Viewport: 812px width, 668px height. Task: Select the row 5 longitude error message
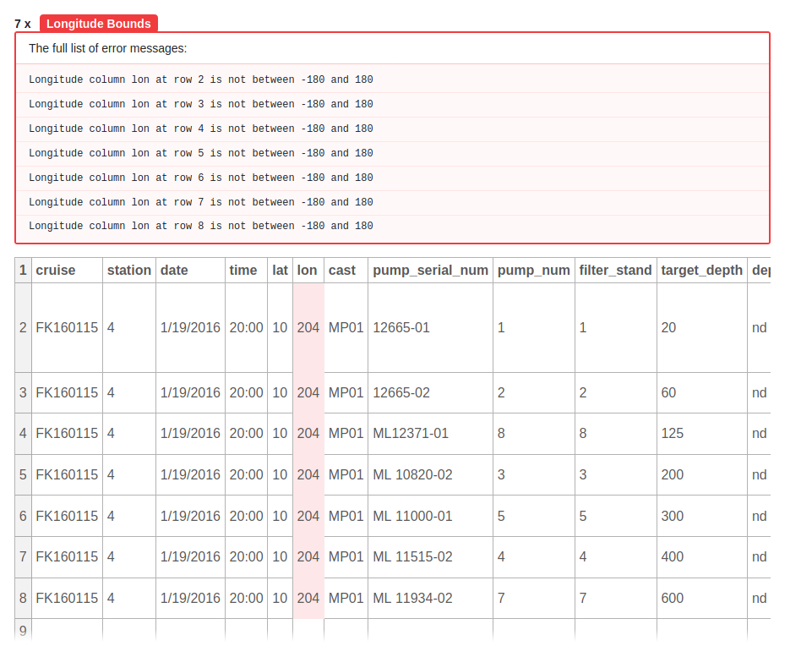tap(392, 153)
